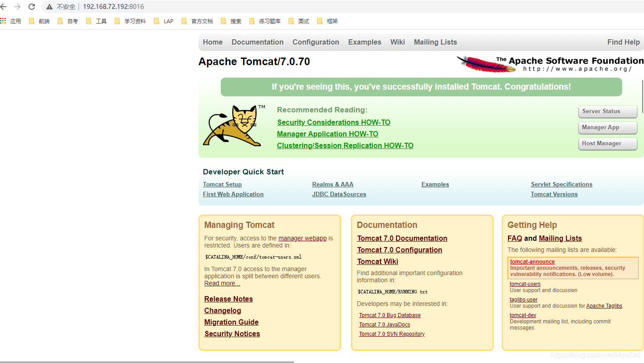
Task: Open Tomcat 7.0 Bug Database link
Action: [390, 315]
